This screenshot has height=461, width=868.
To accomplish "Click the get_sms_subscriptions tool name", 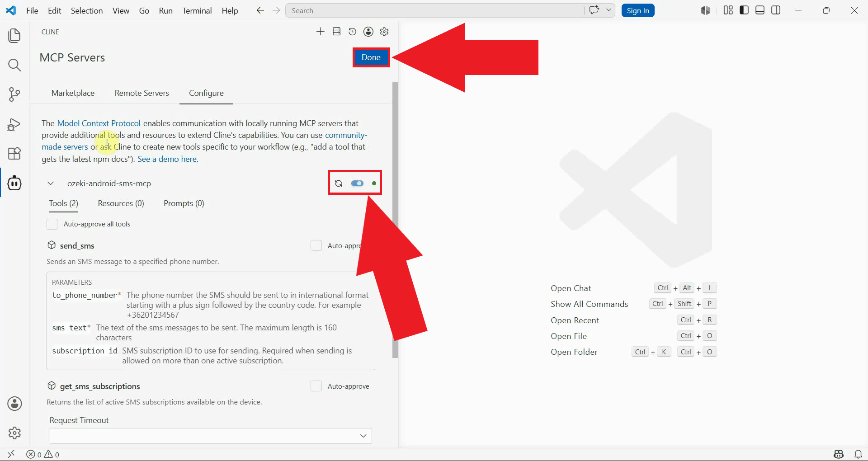I will click(x=100, y=386).
